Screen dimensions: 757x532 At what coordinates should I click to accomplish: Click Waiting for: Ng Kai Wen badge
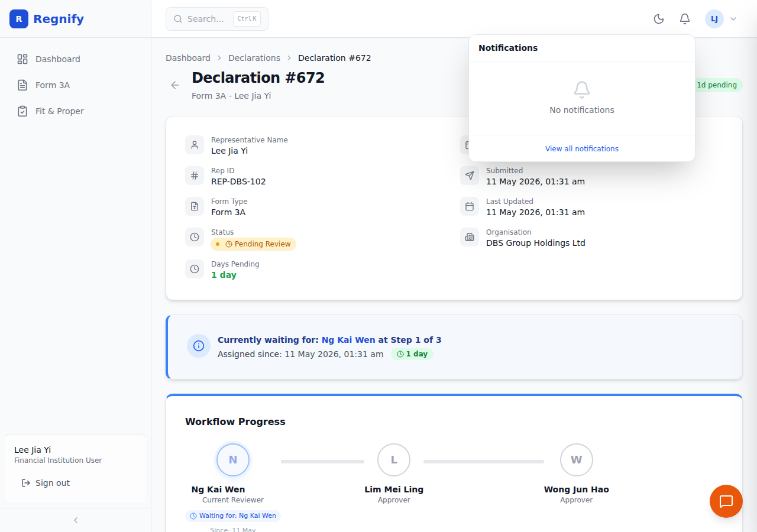[233, 516]
